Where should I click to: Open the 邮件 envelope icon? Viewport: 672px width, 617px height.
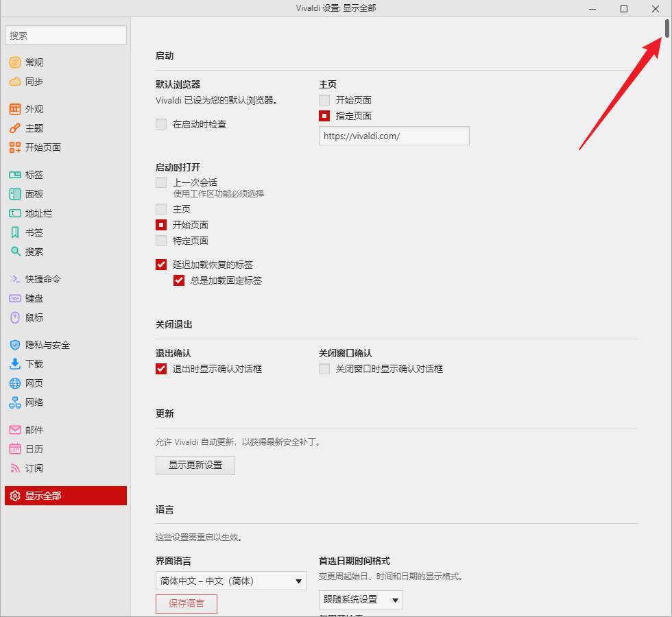point(15,430)
